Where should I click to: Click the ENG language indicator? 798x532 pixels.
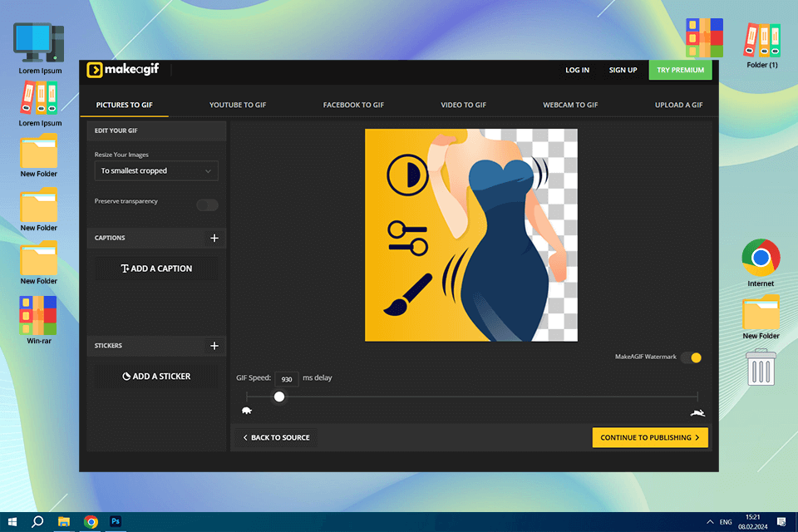tap(726, 522)
